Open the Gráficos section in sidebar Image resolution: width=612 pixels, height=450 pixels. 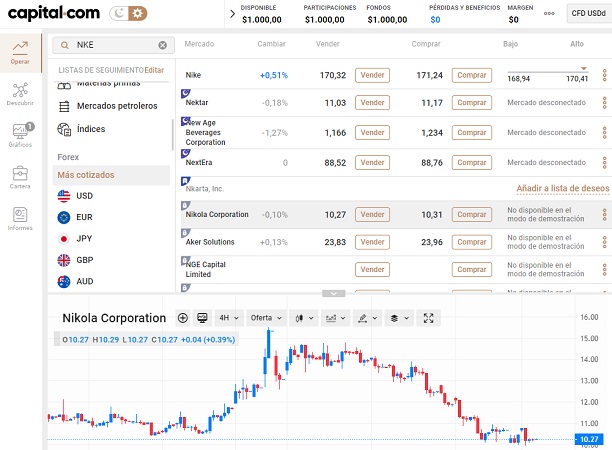[20, 136]
